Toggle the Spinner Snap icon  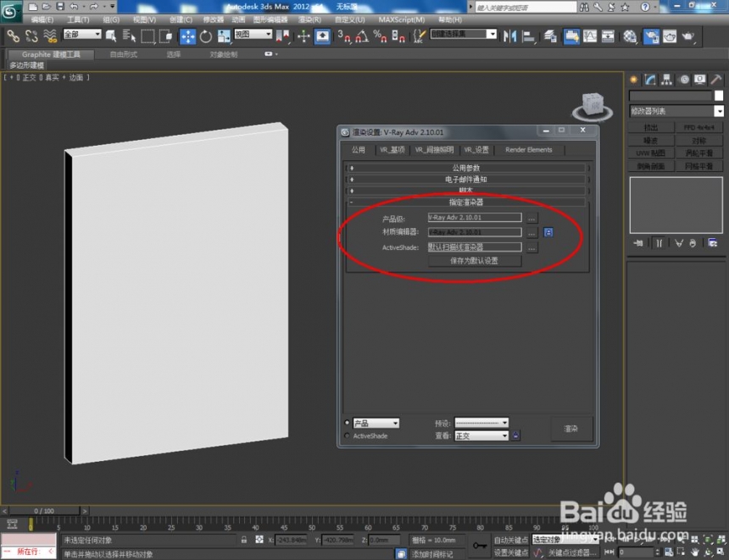(398, 36)
